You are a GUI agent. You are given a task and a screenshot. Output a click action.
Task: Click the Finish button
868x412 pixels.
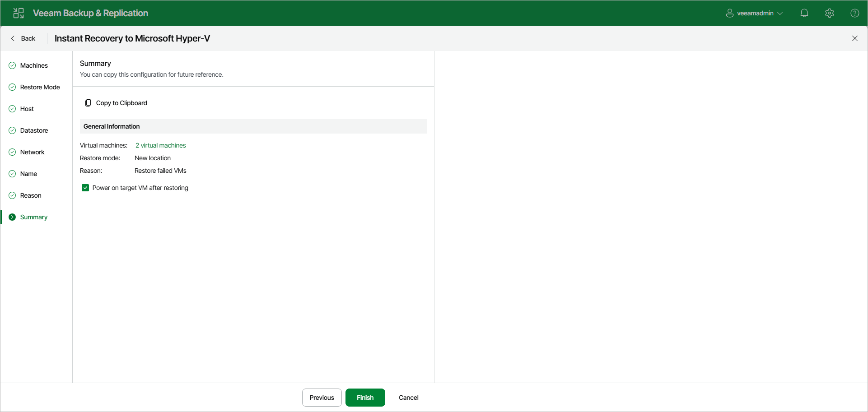365,398
